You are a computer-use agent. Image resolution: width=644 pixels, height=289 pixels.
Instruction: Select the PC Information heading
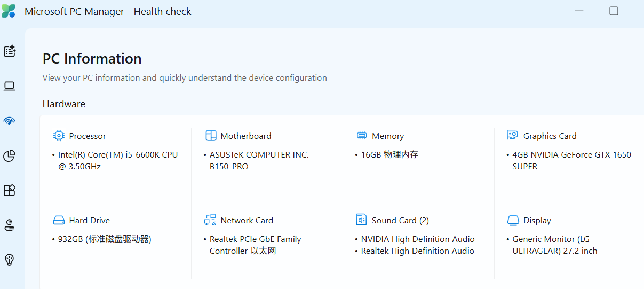92,59
